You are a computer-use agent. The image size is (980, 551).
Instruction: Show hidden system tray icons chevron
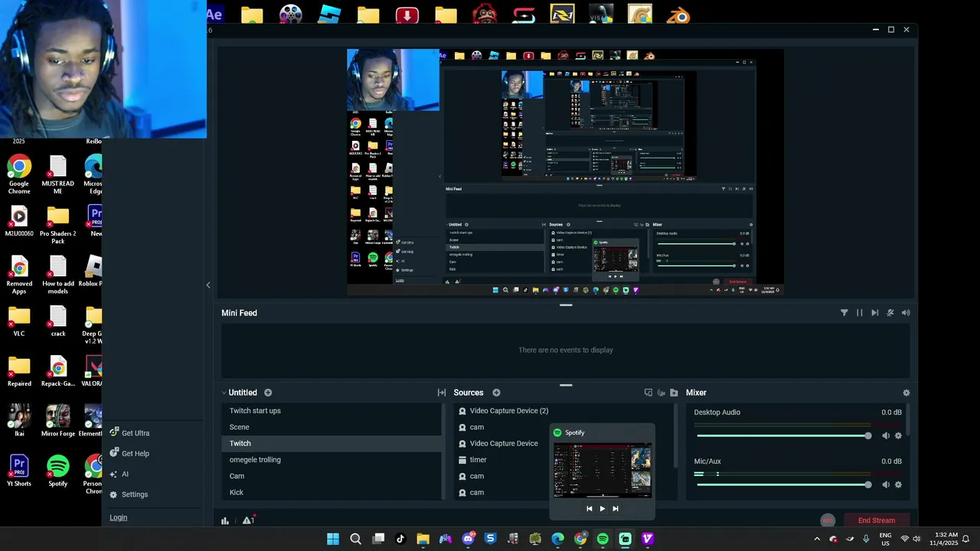[817, 539]
